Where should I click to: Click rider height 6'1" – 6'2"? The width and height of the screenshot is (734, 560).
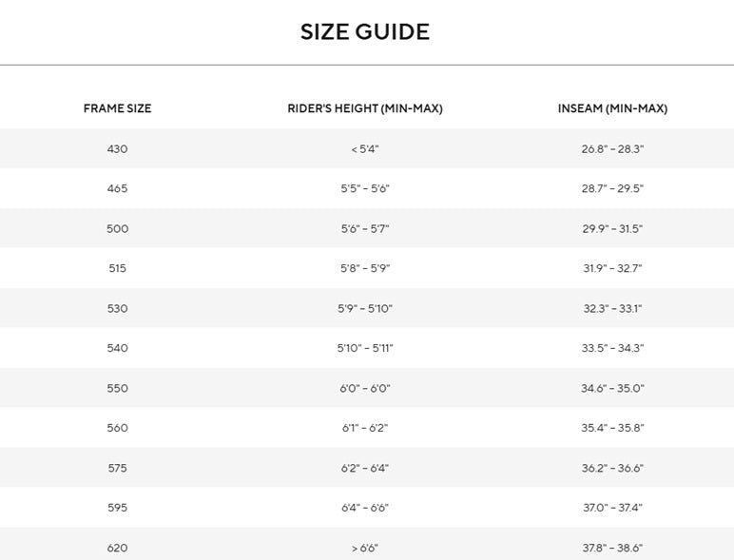(365, 428)
